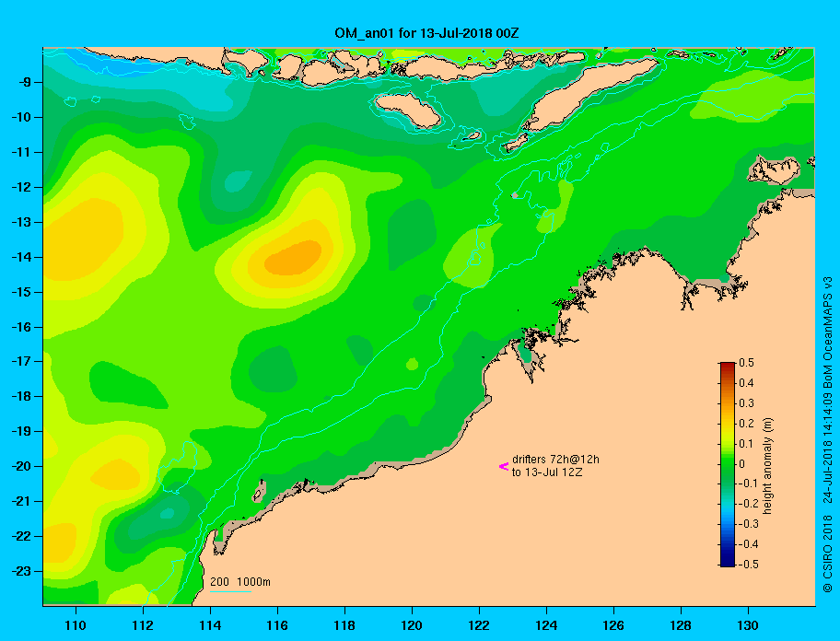Click the cyan depth contour legend line
This screenshot has width=840, height=641.
pyautogui.click(x=230, y=591)
